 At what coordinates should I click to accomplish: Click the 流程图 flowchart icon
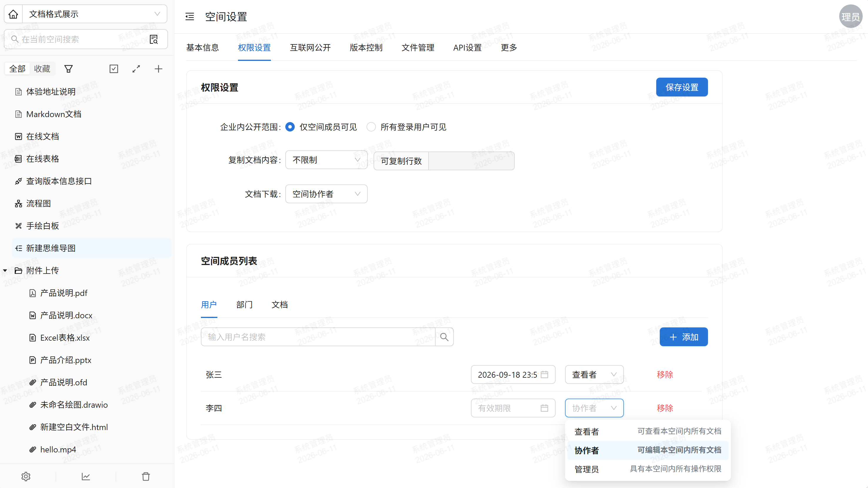point(19,204)
